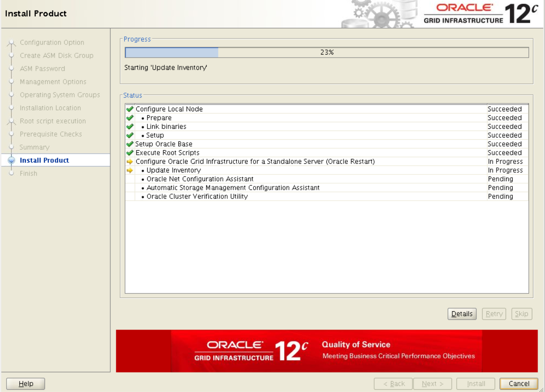Click the green checkmark next to Link binaries
This screenshot has height=392, width=545.
pyautogui.click(x=129, y=127)
